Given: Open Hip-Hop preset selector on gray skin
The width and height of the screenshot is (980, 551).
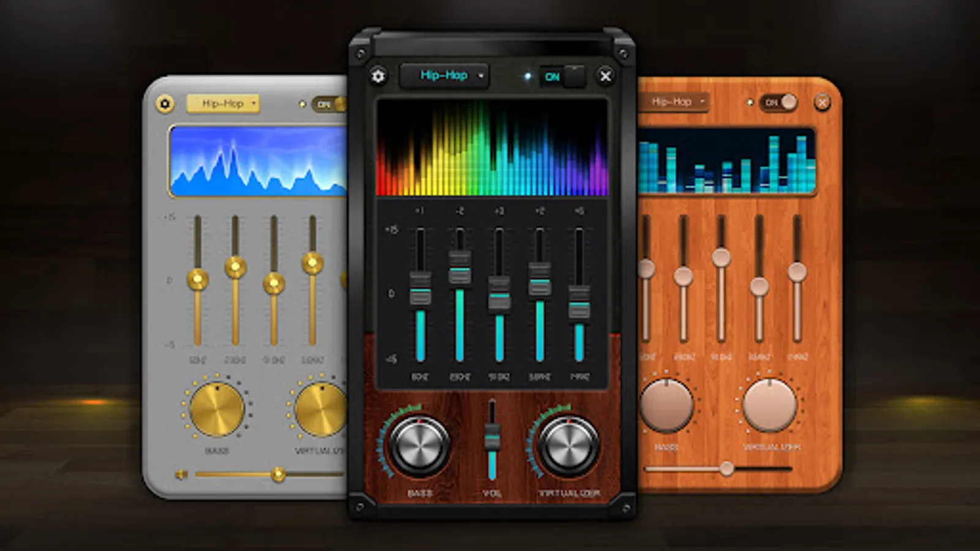Looking at the screenshot, I should [x=224, y=103].
